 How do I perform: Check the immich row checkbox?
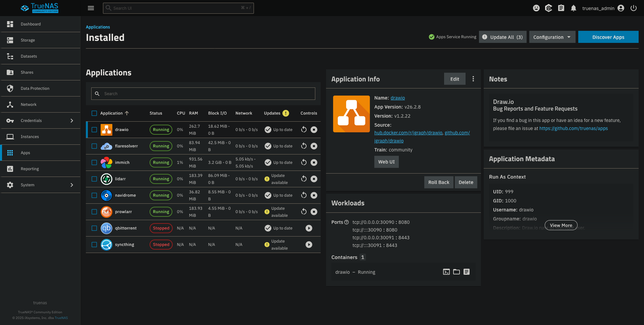click(x=94, y=162)
